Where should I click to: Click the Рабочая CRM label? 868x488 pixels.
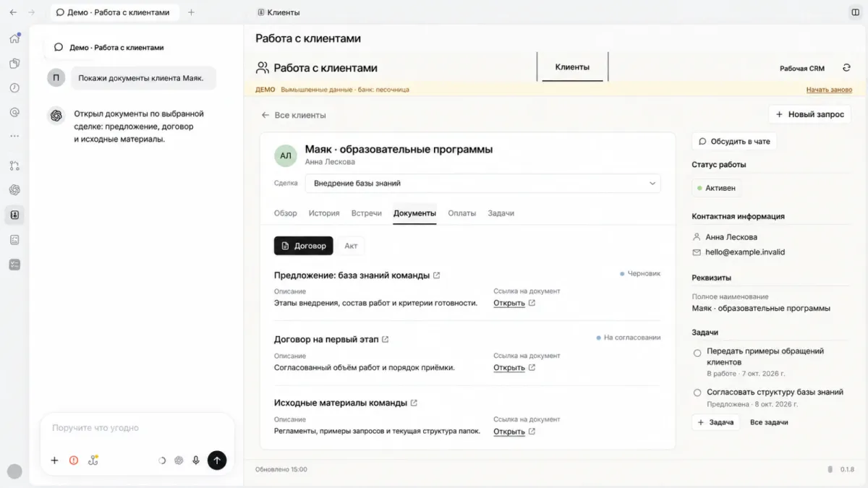pyautogui.click(x=802, y=69)
